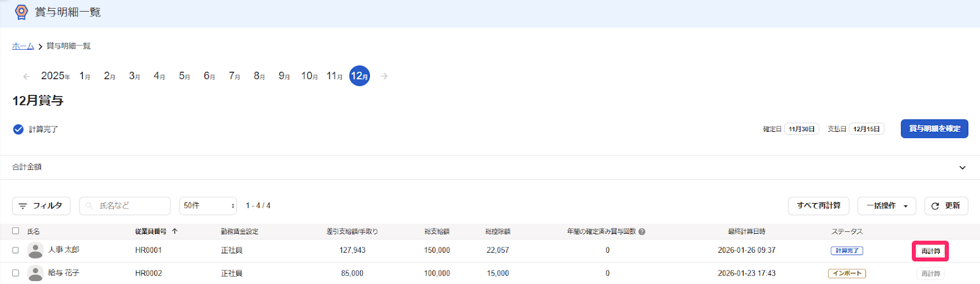Screen dimensions: 980x284
Task: Click deduction value 22,057
Action: pos(497,250)
